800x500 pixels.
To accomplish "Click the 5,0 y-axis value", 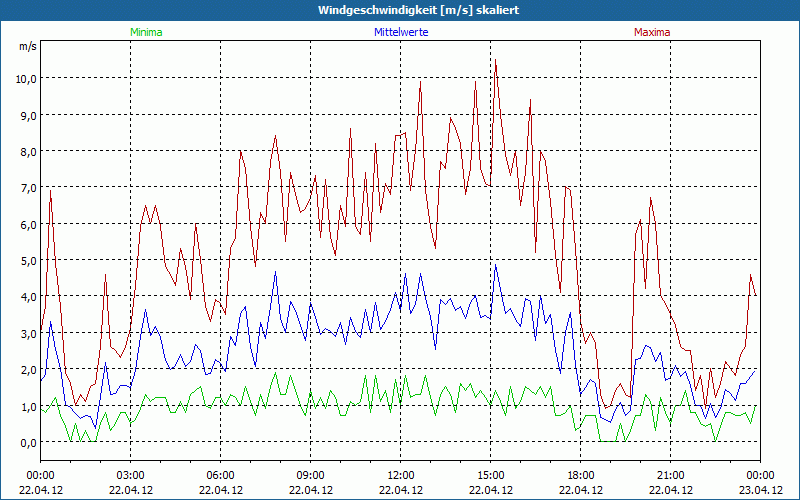I will [29, 261].
